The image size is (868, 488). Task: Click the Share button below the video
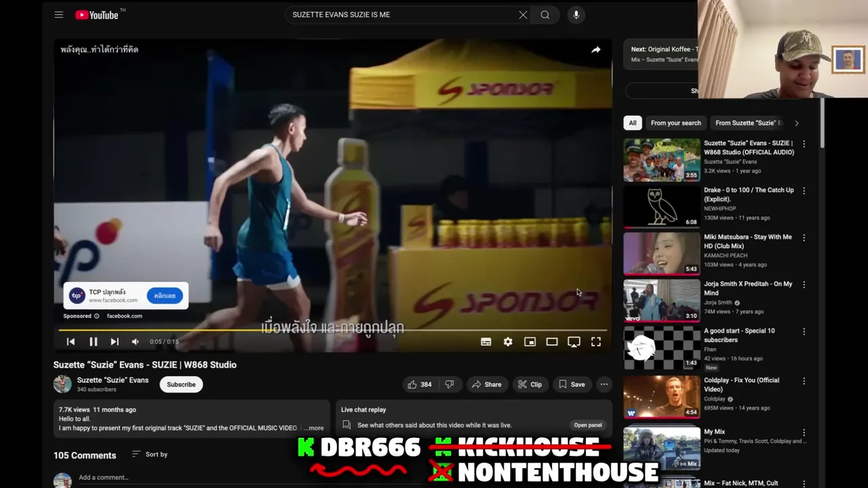[x=487, y=384]
